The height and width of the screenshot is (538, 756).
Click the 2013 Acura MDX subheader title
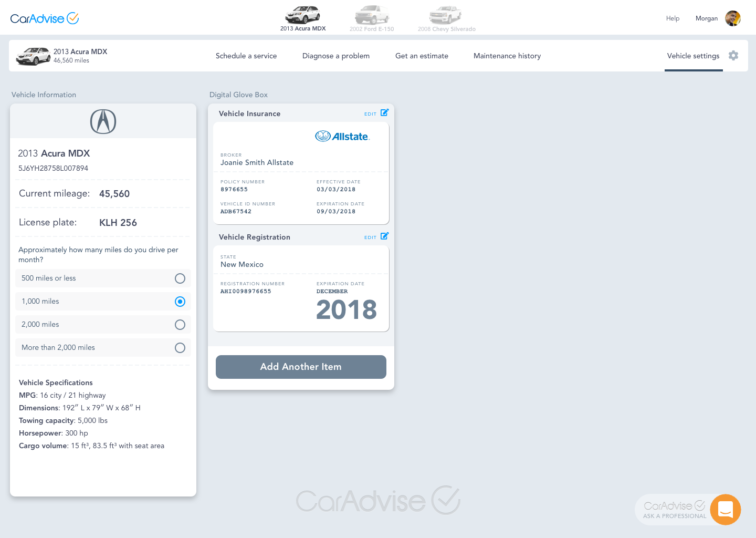click(x=80, y=51)
